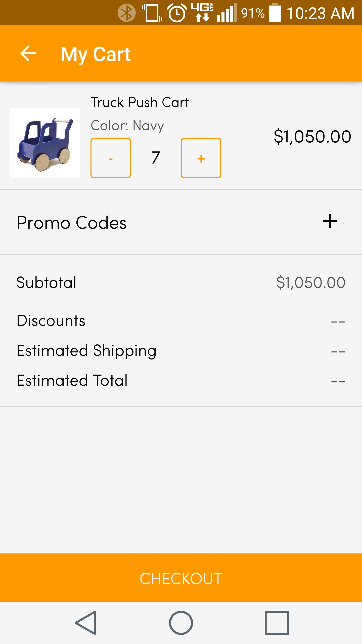The image size is (362, 644).
Task: Tap the item price $1,050.00
Action: tap(312, 137)
